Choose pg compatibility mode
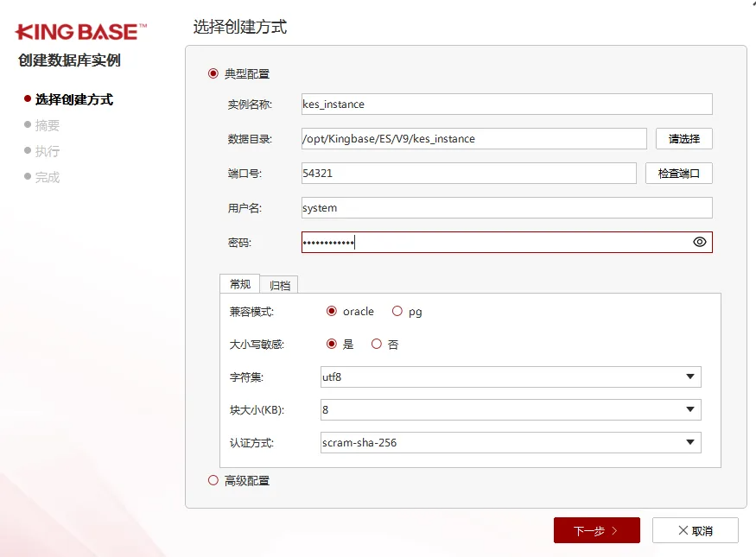 click(397, 312)
